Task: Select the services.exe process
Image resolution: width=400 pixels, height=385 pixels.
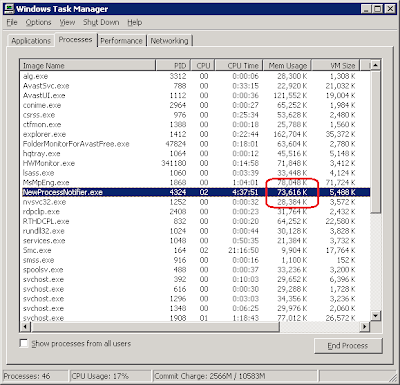Action: click(195, 241)
